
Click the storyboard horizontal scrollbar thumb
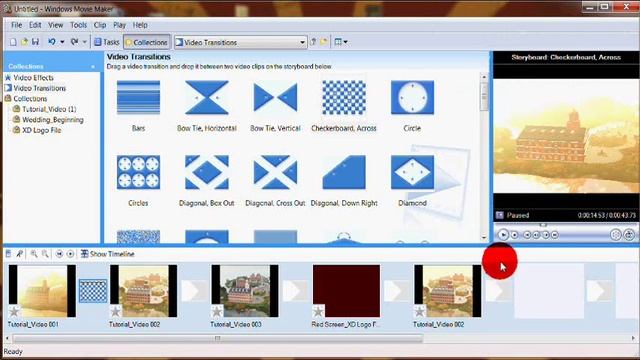click(x=218, y=338)
